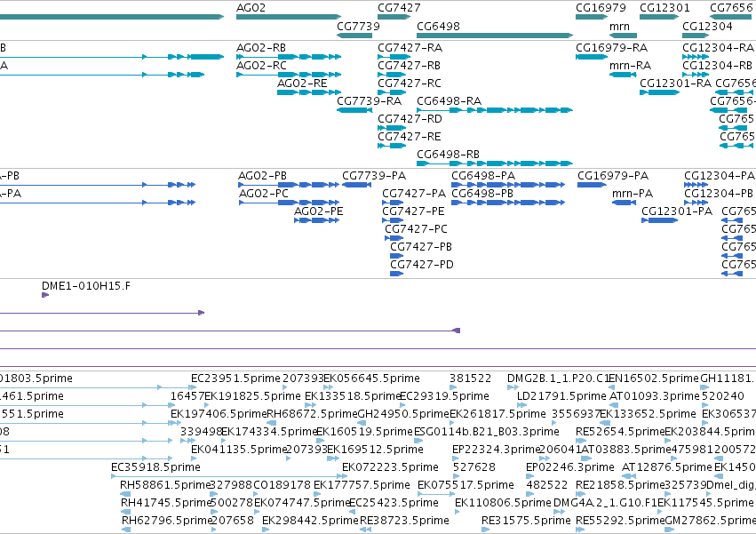Screen dimensions: 756x534
Task: Select the CG12301-PA protein label
Action: (x=677, y=211)
